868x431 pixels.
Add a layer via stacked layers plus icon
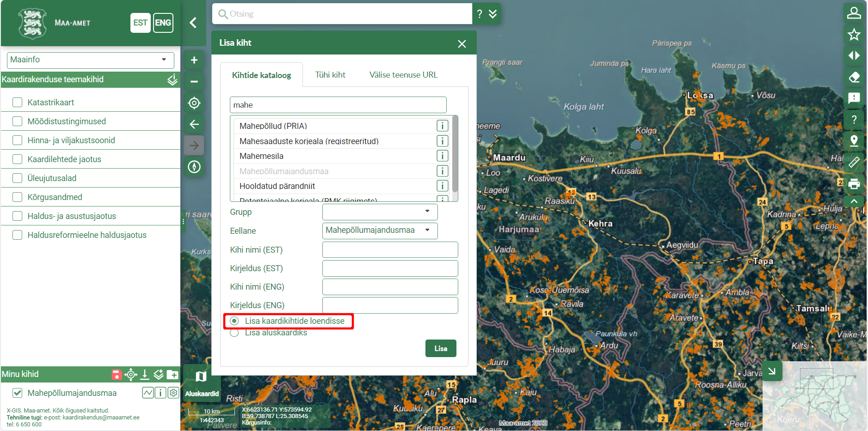[x=159, y=375]
